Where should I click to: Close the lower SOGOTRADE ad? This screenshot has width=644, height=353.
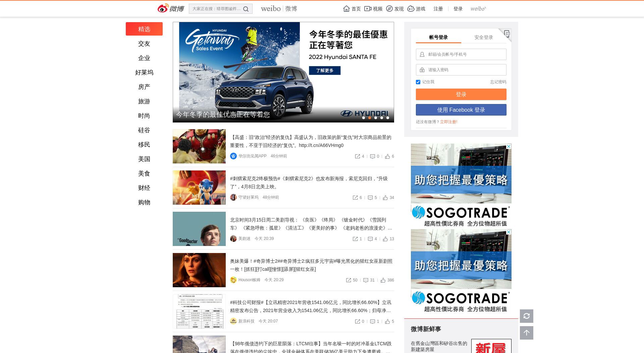tap(509, 232)
